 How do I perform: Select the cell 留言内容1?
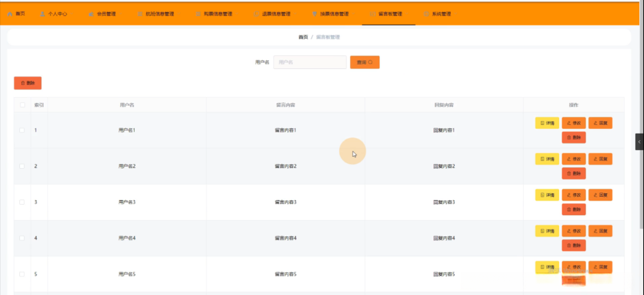285,130
